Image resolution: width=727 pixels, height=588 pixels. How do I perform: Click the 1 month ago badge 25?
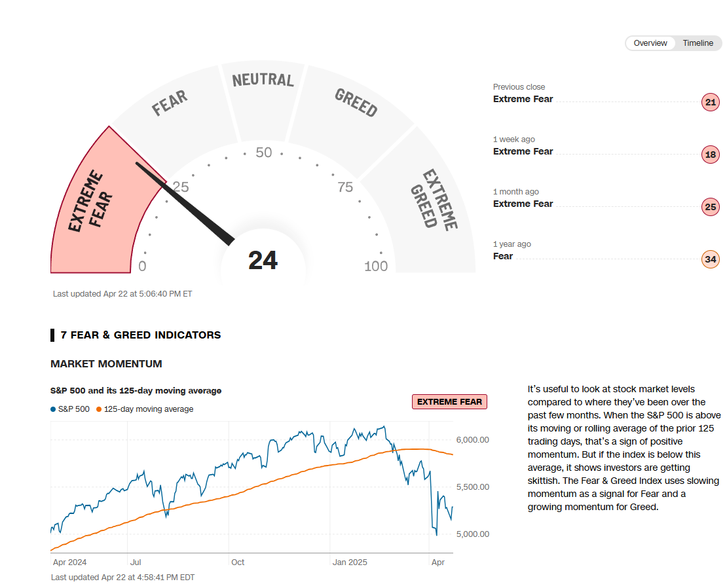pyautogui.click(x=710, y=207)
